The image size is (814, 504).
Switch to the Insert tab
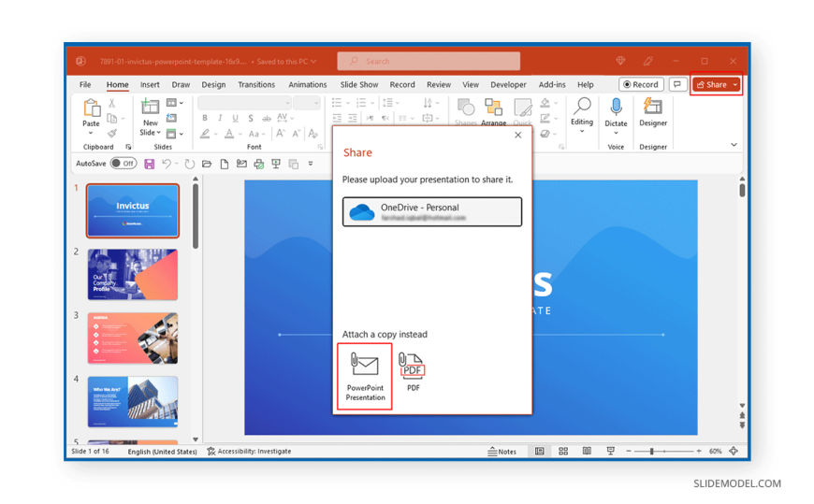click(x=150, y=84)
